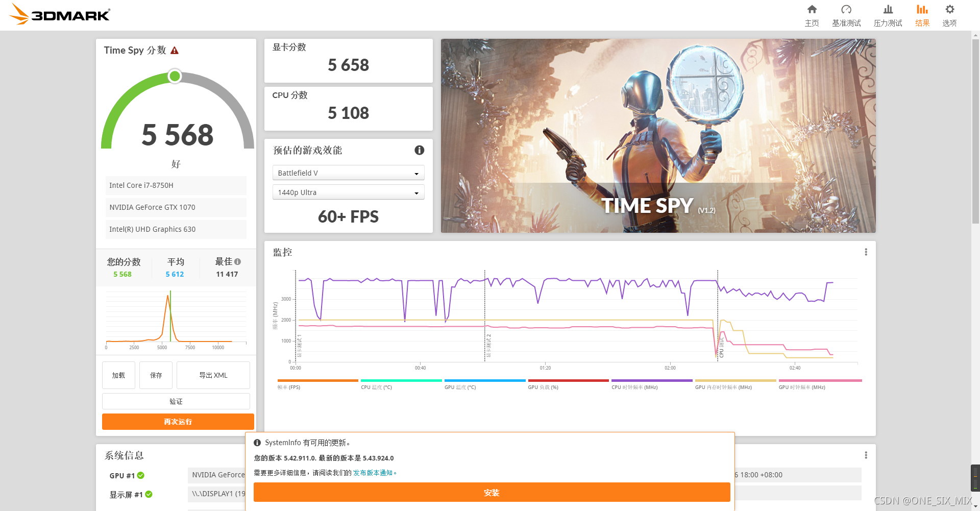
Task: Open the system info panel three-dot menu
Action: pyautogui.click(x=866, y=455)
